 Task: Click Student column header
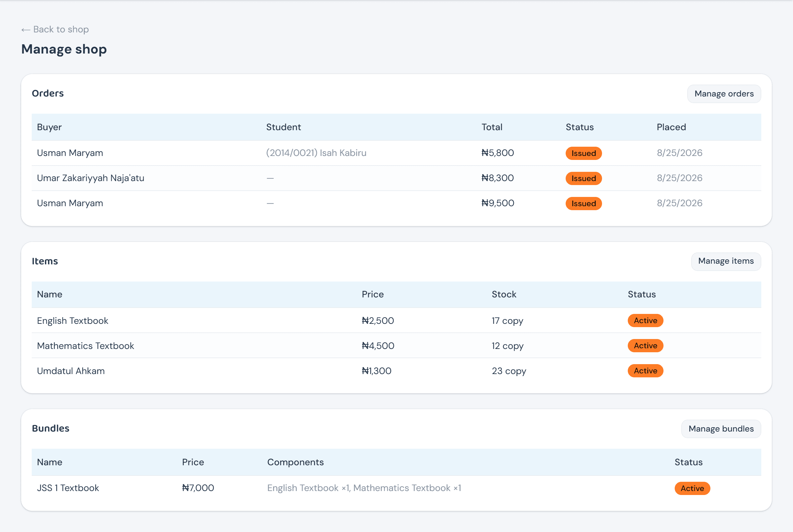point(283,127)
